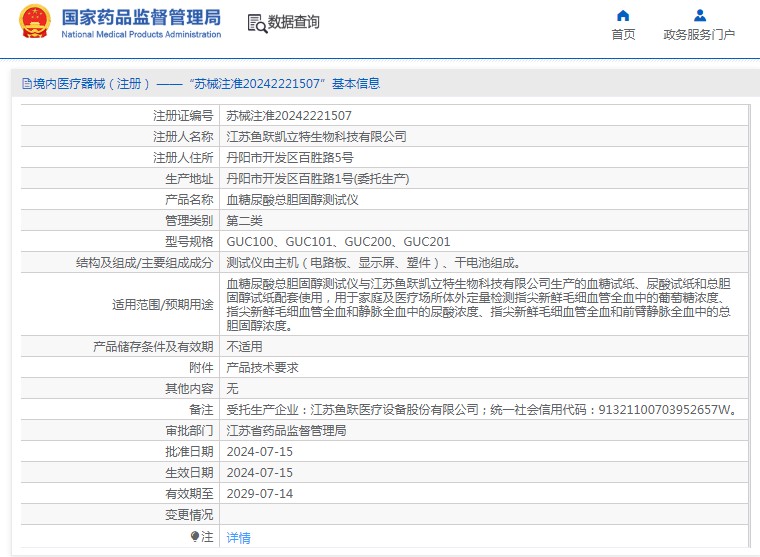Click the national emblem logo
Image resolution: width=760 pixels, height=557 pixels.
(x=34, y=22)
